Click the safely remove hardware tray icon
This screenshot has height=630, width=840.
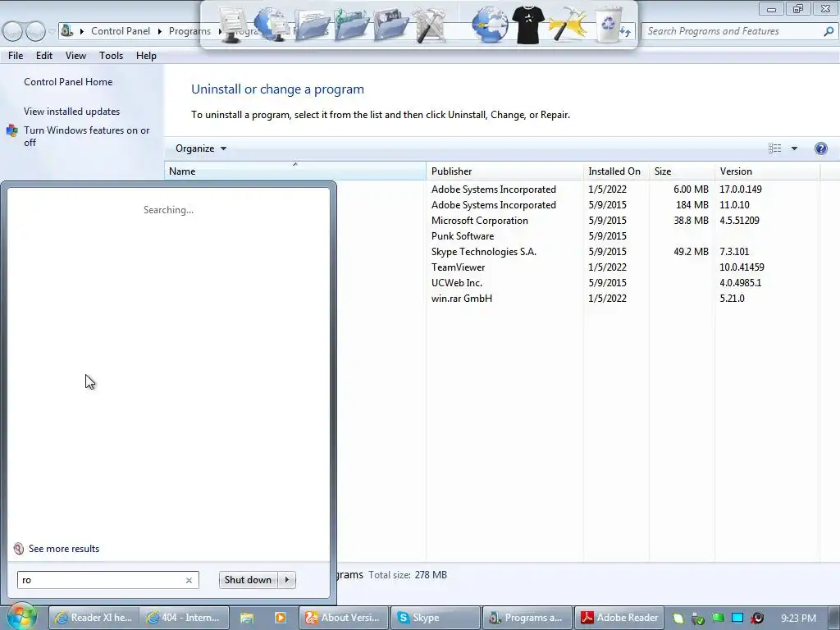(x=697, y=619)
